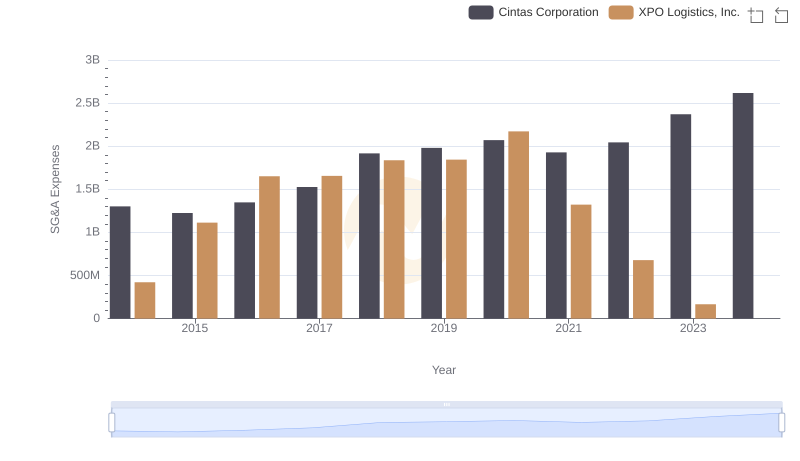Click the Year axis title
800x461 pixels.
[444, 370]
